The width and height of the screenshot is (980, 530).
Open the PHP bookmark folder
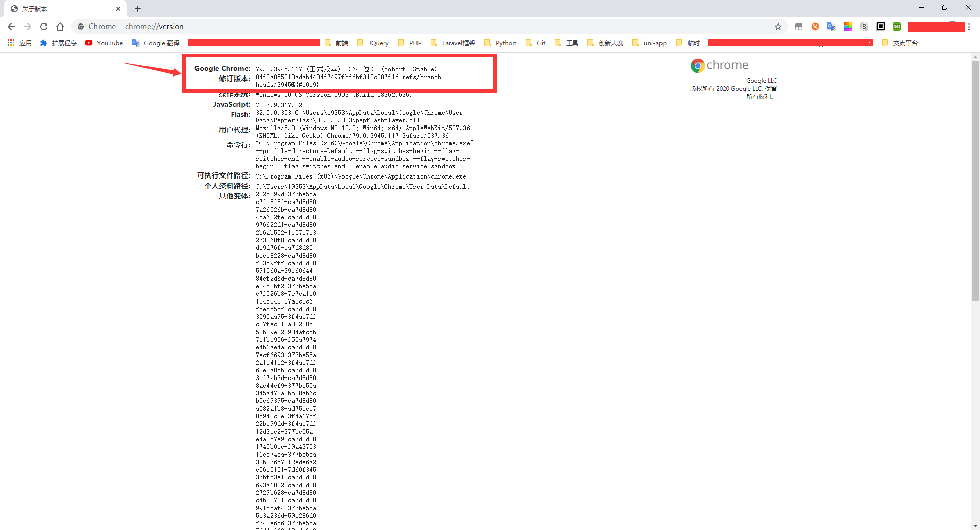click(410, 43)
